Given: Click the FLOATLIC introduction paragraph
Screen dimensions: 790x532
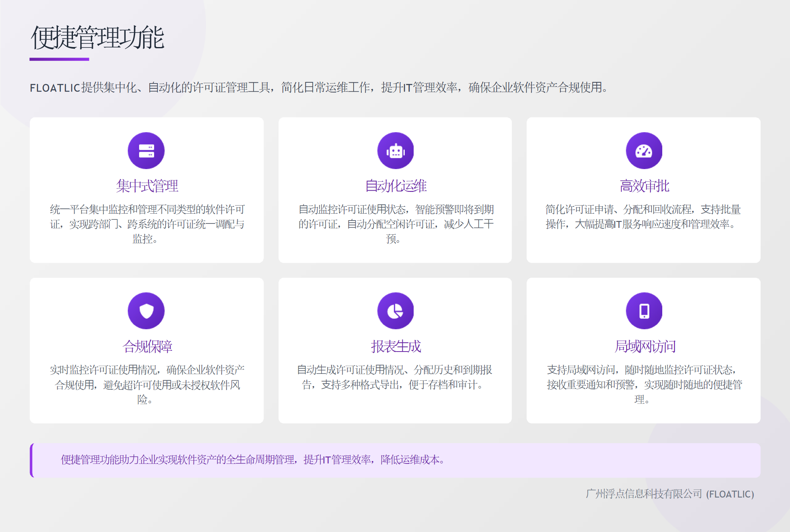Looking at the screenshot, I should [318, 87].
